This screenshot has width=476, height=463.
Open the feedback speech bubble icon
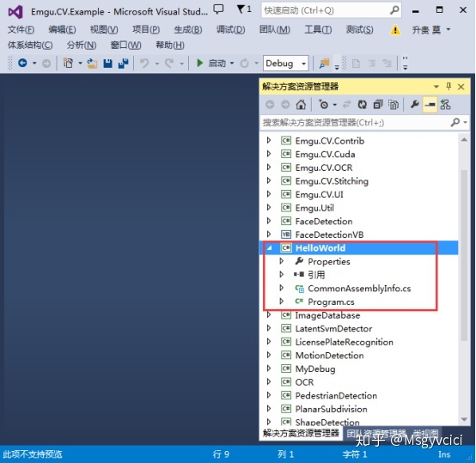click(218, 9)
